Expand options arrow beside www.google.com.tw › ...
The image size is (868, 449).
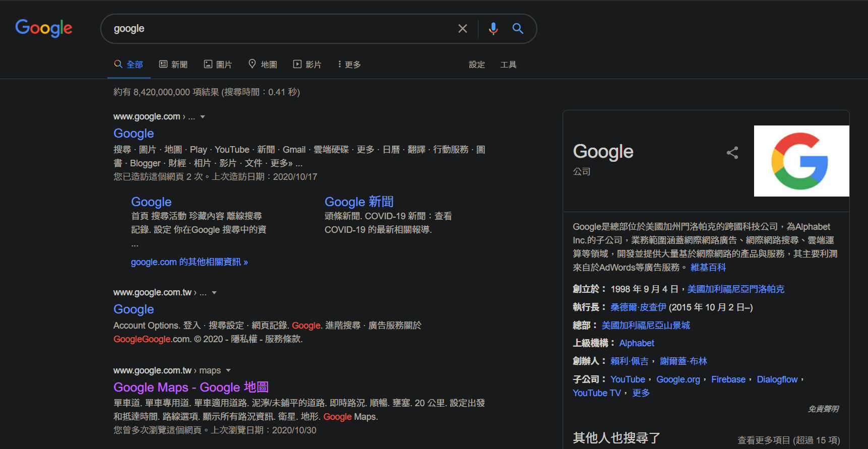click(x=214, y=293)
